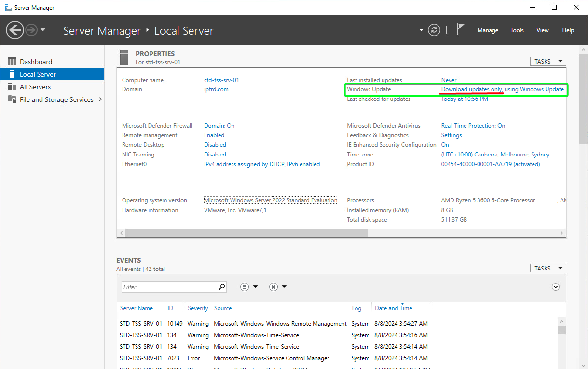Click the Properties server icon header

(x=124, y=57)
